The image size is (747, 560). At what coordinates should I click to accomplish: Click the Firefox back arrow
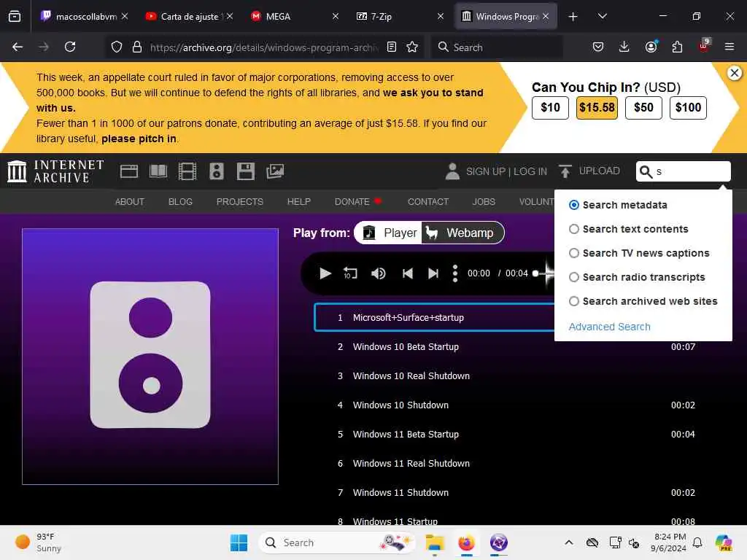tap(18, 47)
